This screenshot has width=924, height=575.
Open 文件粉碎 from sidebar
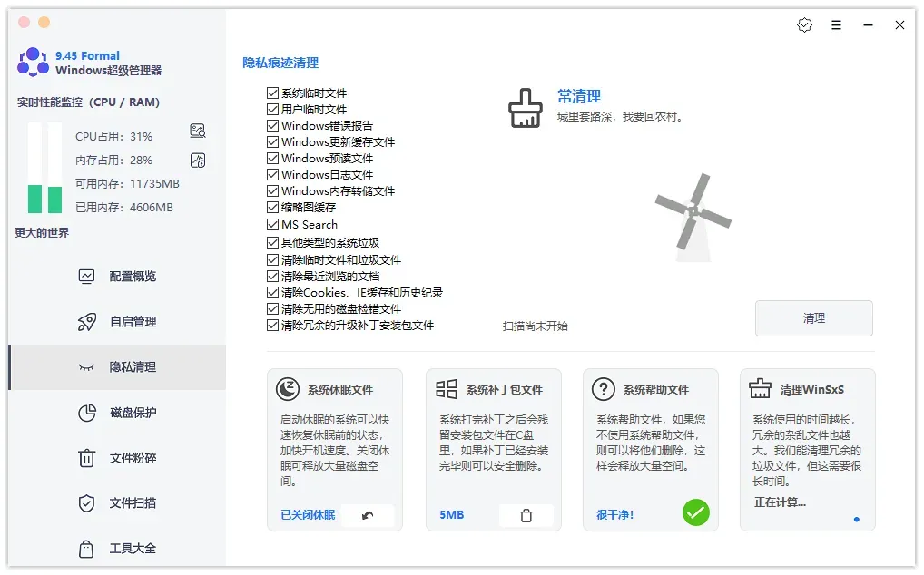[x=118, y=458]
